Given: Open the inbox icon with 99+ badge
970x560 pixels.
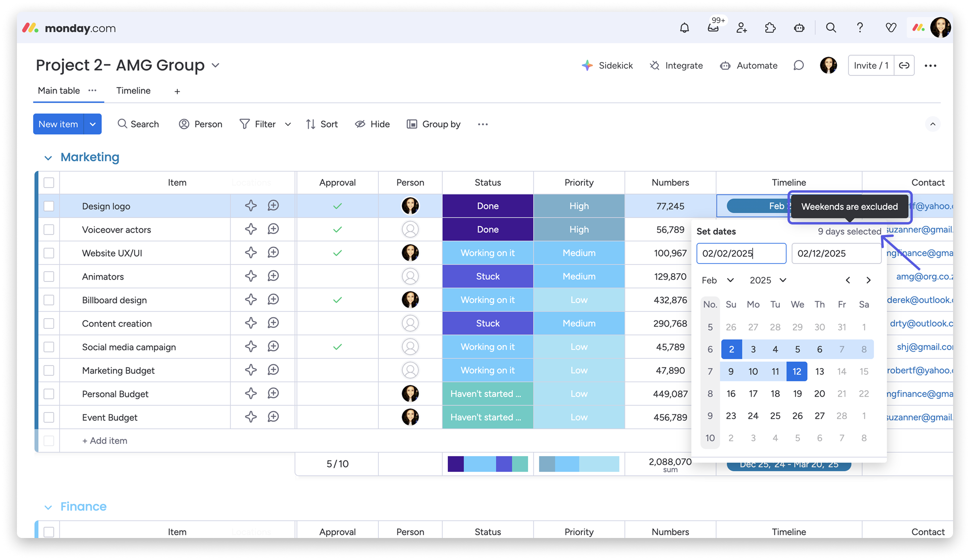Looking at the screenshot, I should 713,28.
